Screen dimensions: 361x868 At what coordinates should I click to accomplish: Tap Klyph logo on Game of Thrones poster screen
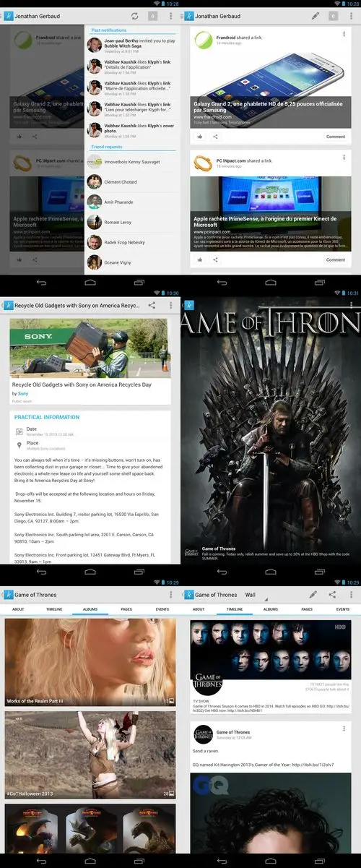188,306
